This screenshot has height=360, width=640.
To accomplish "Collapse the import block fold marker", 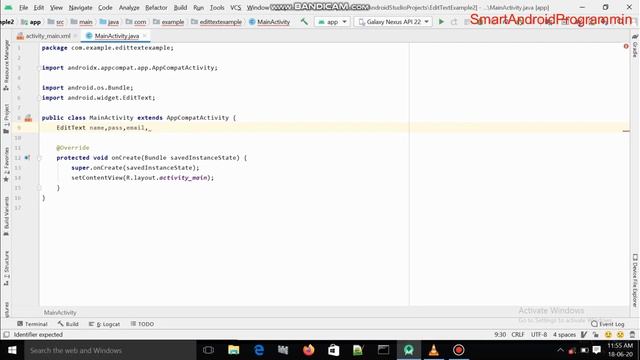I will pyautogui.click(x=39, y=68).
